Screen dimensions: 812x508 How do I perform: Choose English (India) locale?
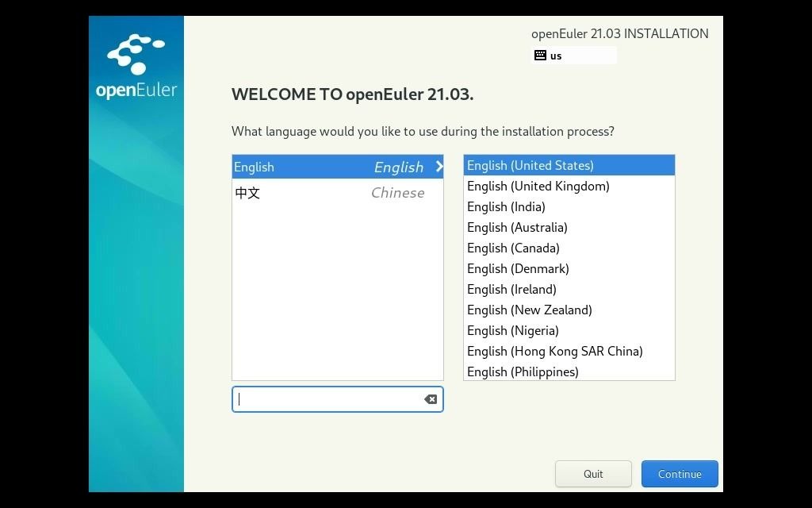point(569,206)
